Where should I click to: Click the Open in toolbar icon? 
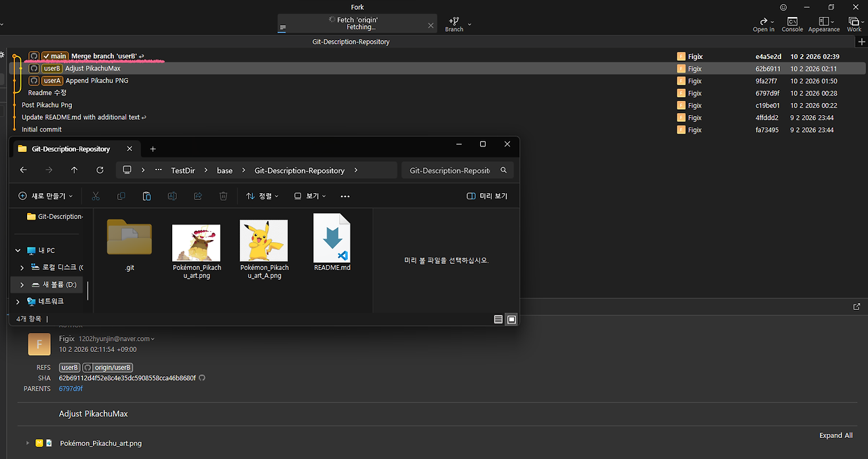(764, 24)
